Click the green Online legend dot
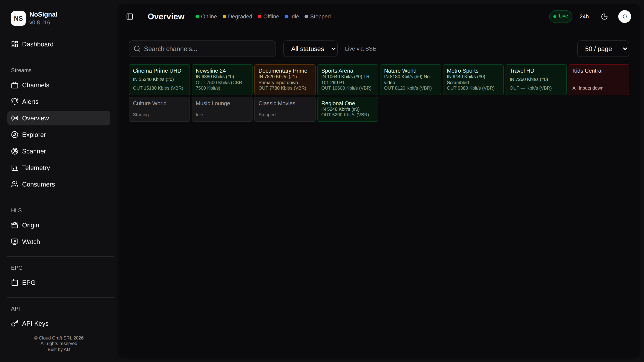This screenshot has width=644, height=362. pos(197,17)
